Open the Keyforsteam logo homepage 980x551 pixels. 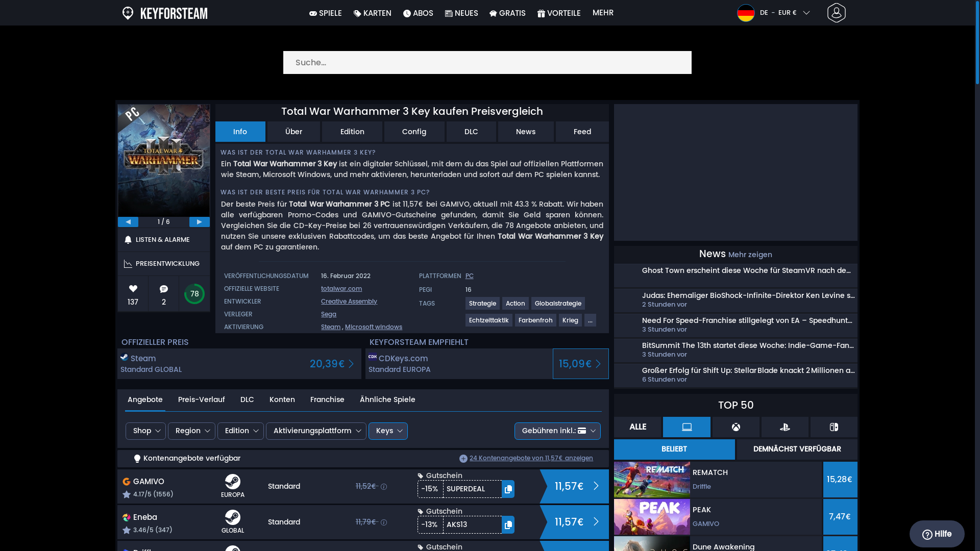tap(164, 13)
